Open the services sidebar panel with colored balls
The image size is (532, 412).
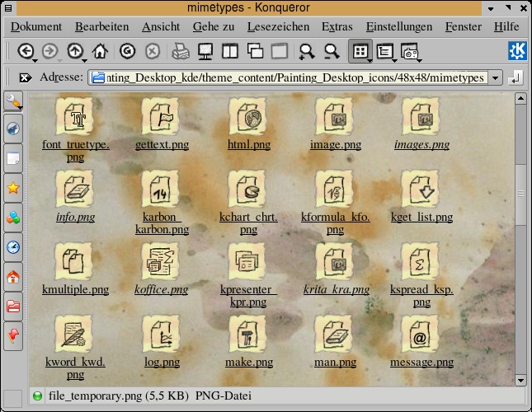(13, 218)
